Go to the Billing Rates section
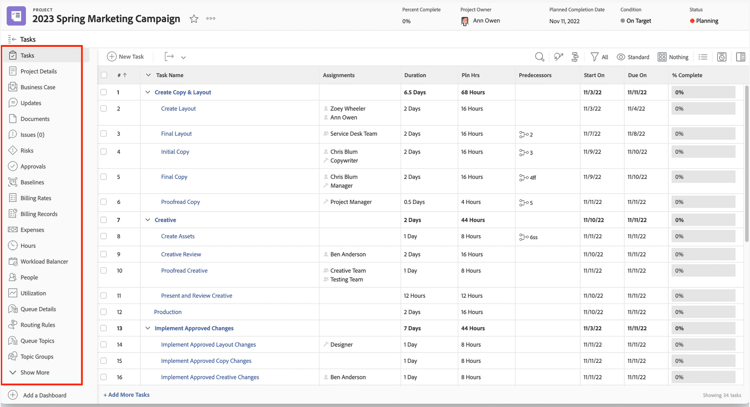 (x=36, y=198)
